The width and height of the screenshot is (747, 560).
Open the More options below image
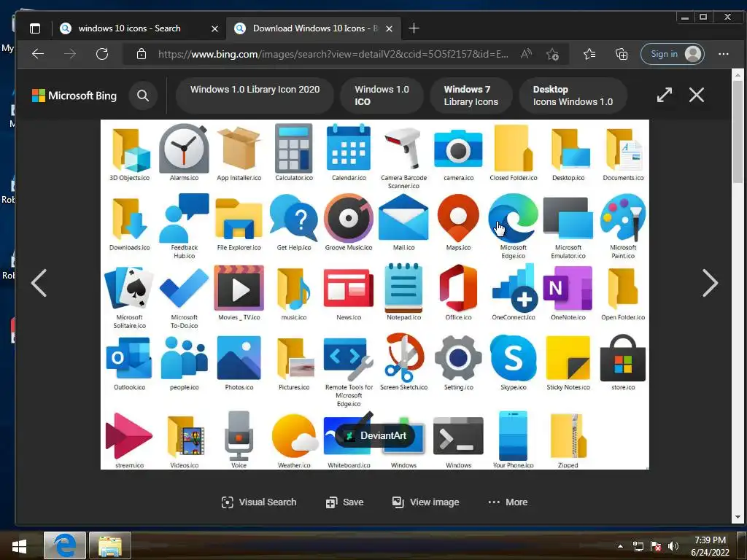click(508, 502)
